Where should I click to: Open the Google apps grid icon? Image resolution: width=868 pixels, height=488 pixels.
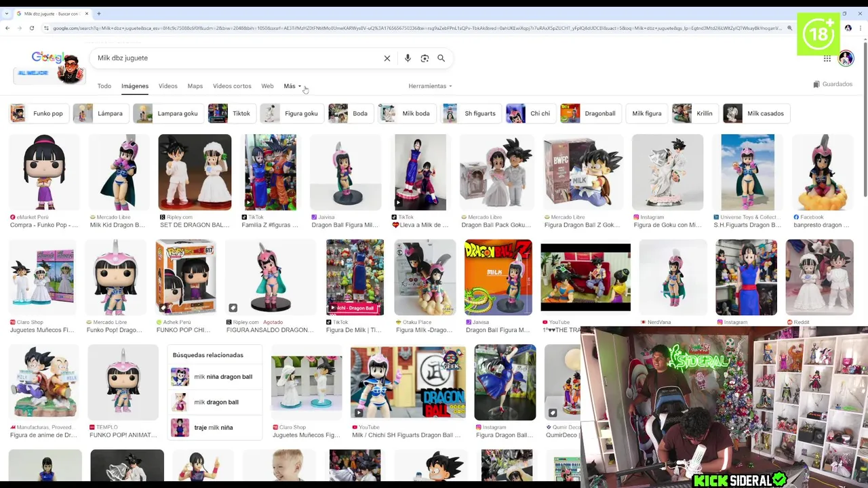point(827,59)
